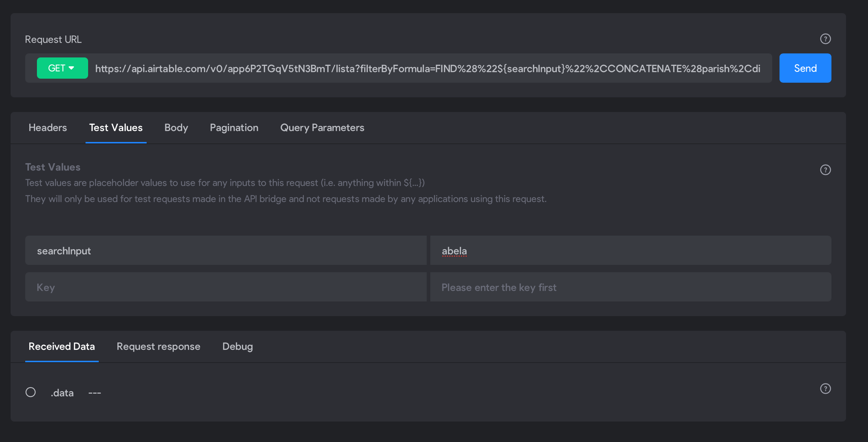This screenshot has width=868, height=442.
Task: Select the .data radio button
Action: tap(31, 392)
